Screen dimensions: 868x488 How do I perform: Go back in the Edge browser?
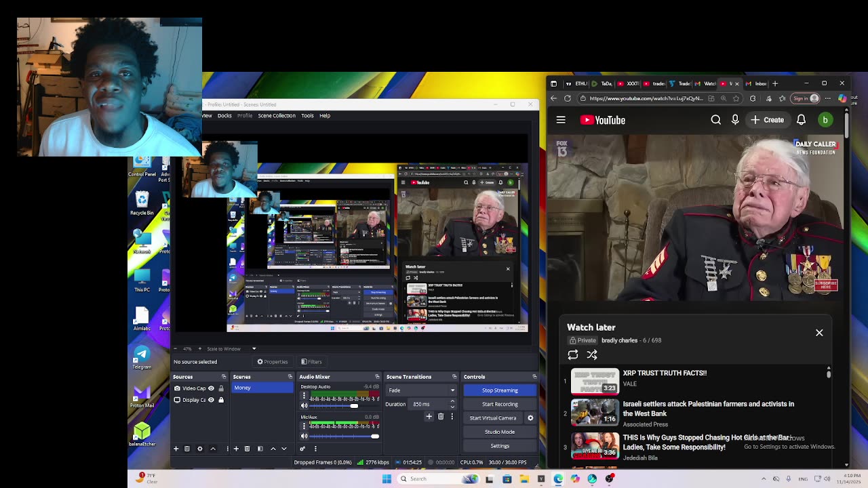pos(553,98)
